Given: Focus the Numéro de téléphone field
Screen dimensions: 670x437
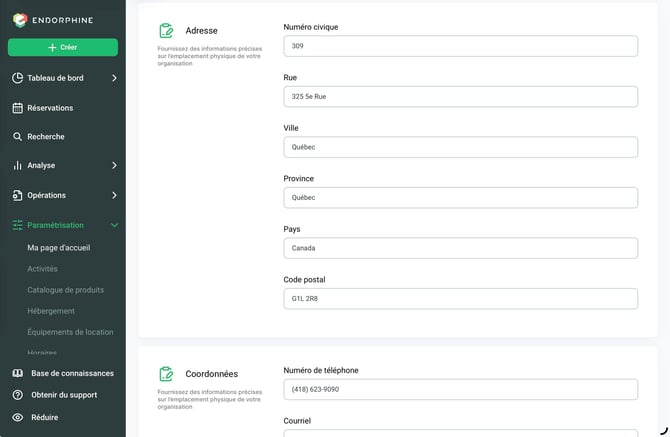Looking at the screenshot, I should click(461, 389).
